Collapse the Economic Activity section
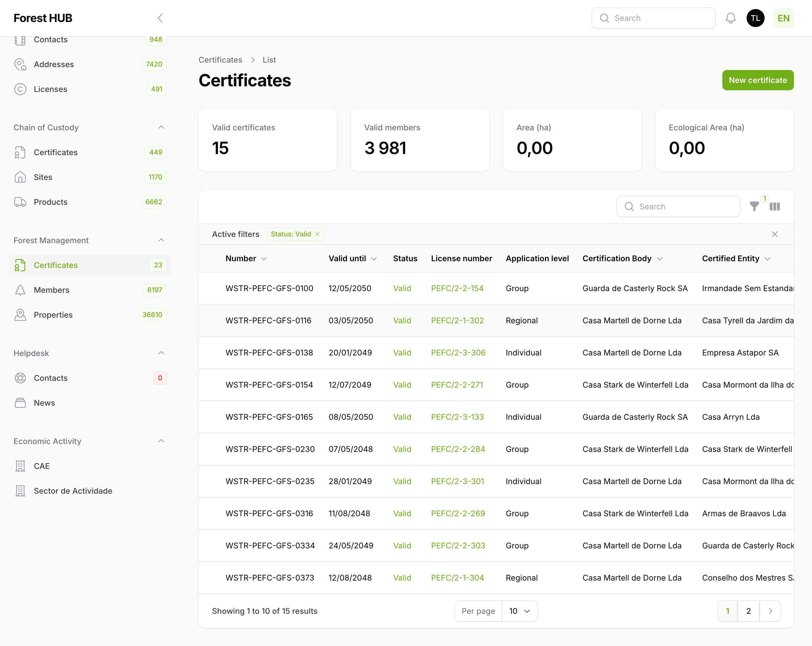This screenshot has height=646, width=812. pos(161,441)
